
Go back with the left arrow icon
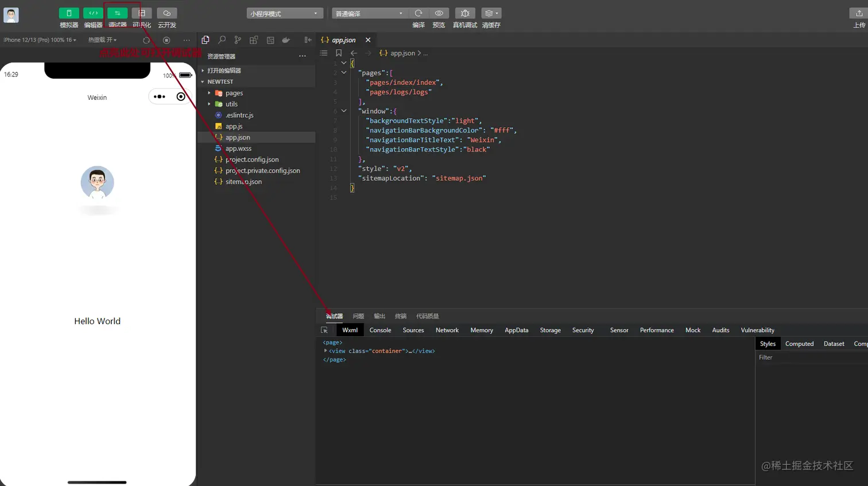tap(354, 53)
